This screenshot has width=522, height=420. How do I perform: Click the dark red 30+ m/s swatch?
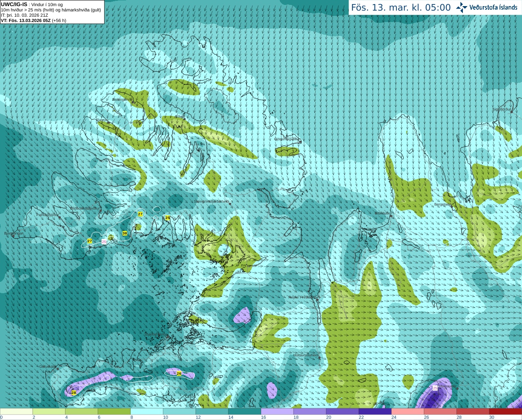coord(506,411)
